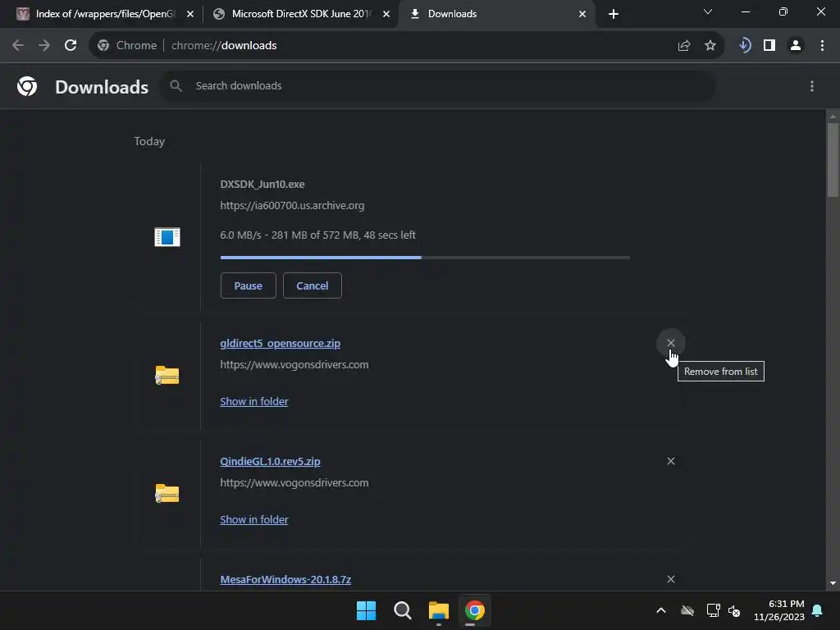Remove QindieGL.1.0.rev5.zip from the list
The height and width of the screenshot is (630, 840).
coord(671,461)
